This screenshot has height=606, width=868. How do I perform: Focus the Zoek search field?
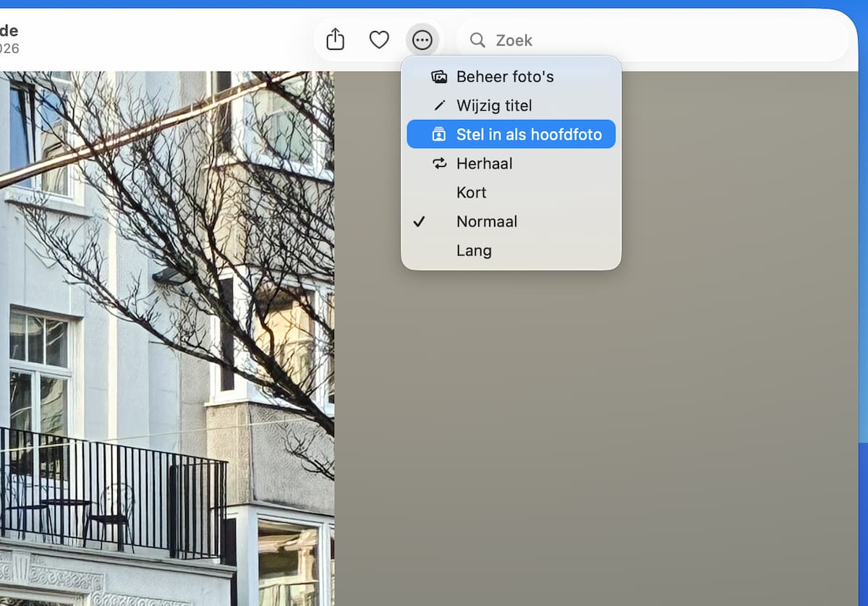click(x=652, y=40)
